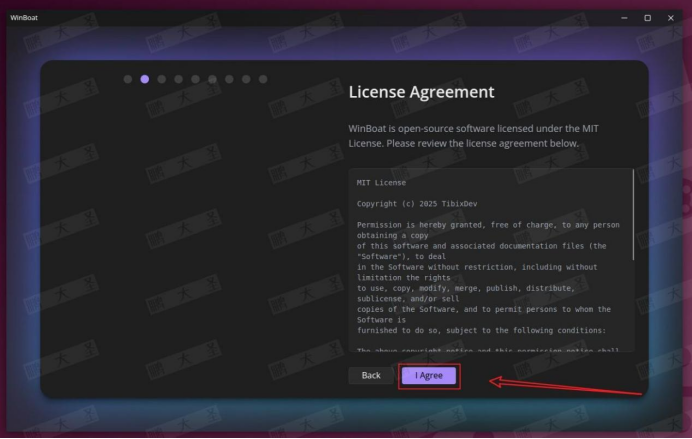The width and height of the screenshot is (692, 439).
Task: Click the WinBoat open-source description paragraph
Action: click(x=480, y=136)
